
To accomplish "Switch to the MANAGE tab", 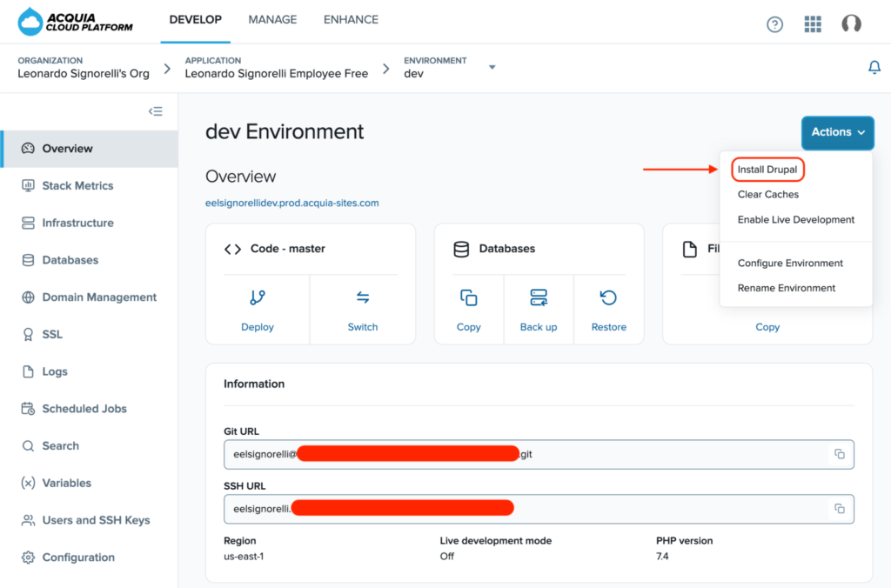I will click(x=272, y=20).
